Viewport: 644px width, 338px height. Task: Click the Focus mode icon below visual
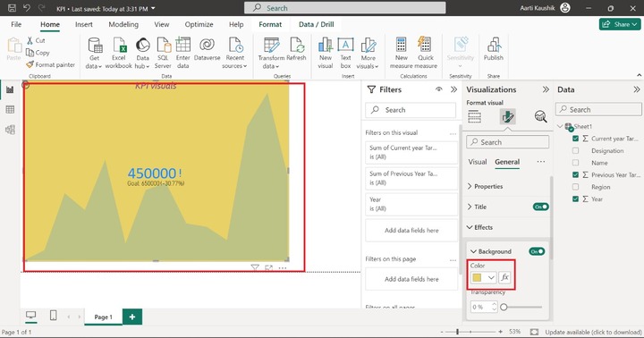pyautogui.click(x=268, y=267)
